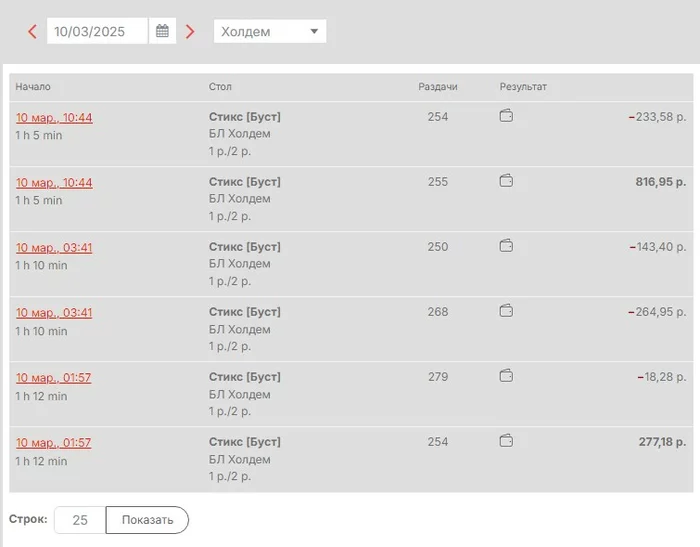The height and width of the screenshot is (547, 700).
Task: Open the 10:44 session with 254 hands
Action: 54,118
